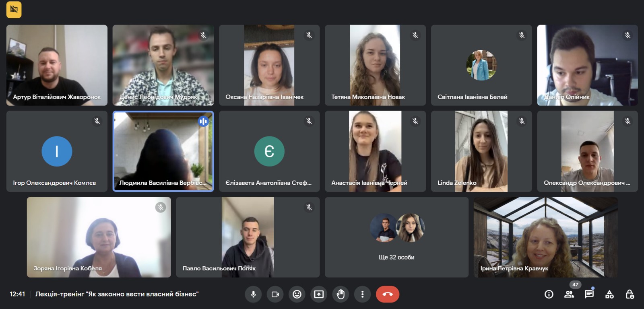Open the chat messages panel
644x309 pixels.
589,294
